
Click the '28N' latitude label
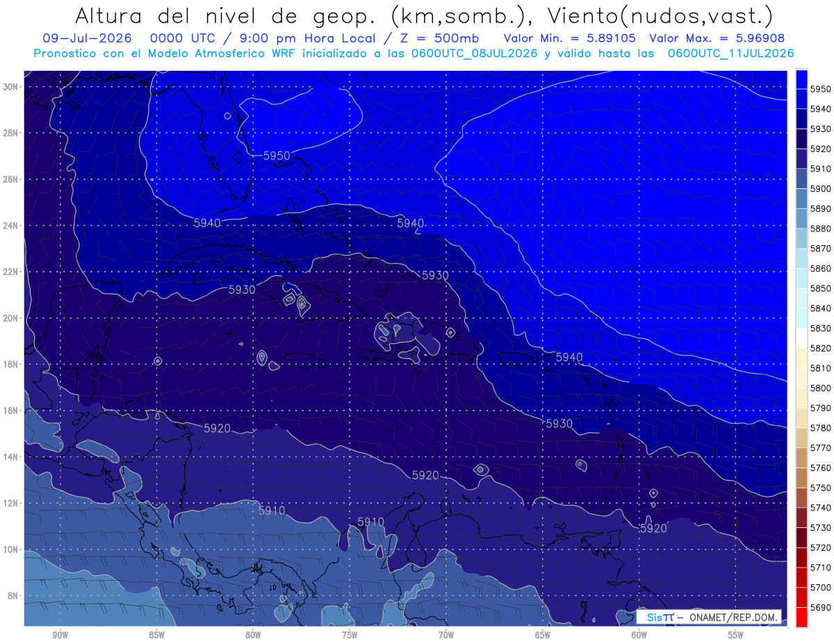(10, 133)
